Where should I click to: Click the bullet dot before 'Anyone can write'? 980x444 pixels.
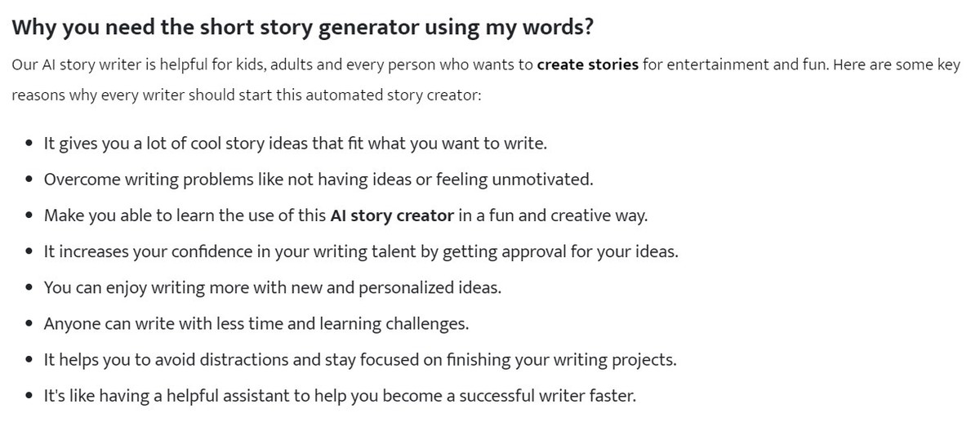[x=29, y=324]
